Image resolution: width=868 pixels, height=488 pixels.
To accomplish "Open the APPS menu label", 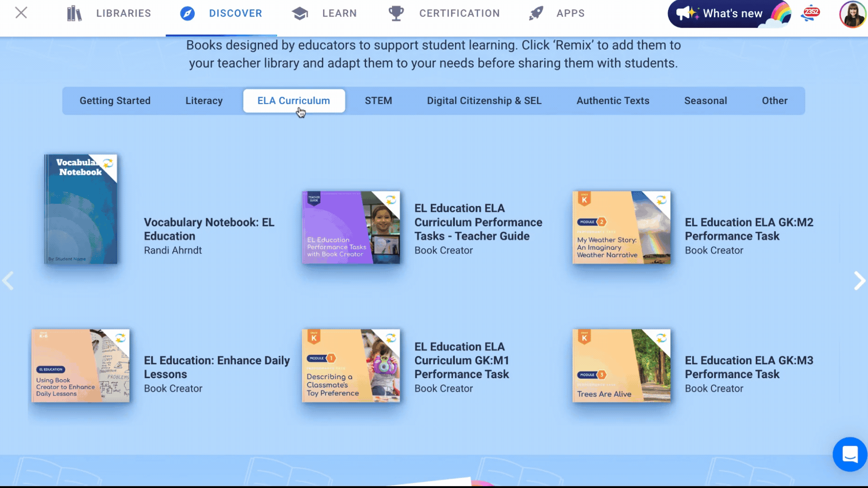I will (571, 14).
